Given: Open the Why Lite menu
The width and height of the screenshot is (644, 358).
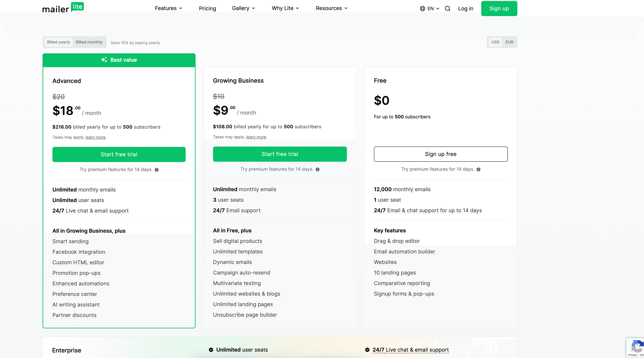Looking at the screenshot, I should coord(285,8).
